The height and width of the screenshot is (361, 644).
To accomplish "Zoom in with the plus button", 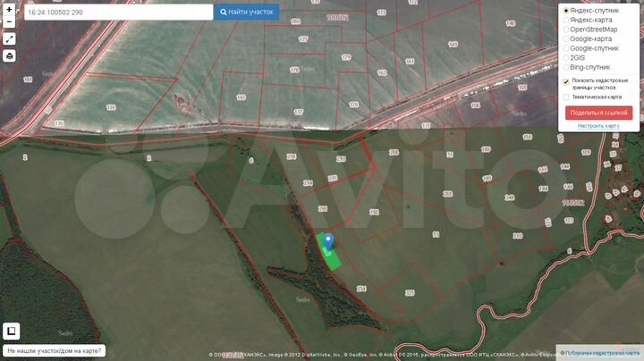I will [9, 7].
